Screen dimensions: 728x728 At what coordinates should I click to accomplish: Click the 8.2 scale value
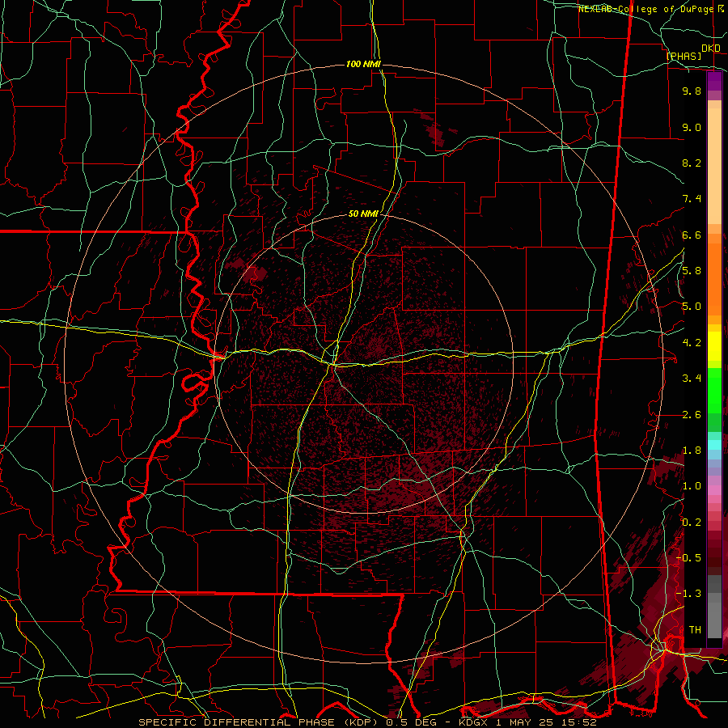tap(692, 163)
